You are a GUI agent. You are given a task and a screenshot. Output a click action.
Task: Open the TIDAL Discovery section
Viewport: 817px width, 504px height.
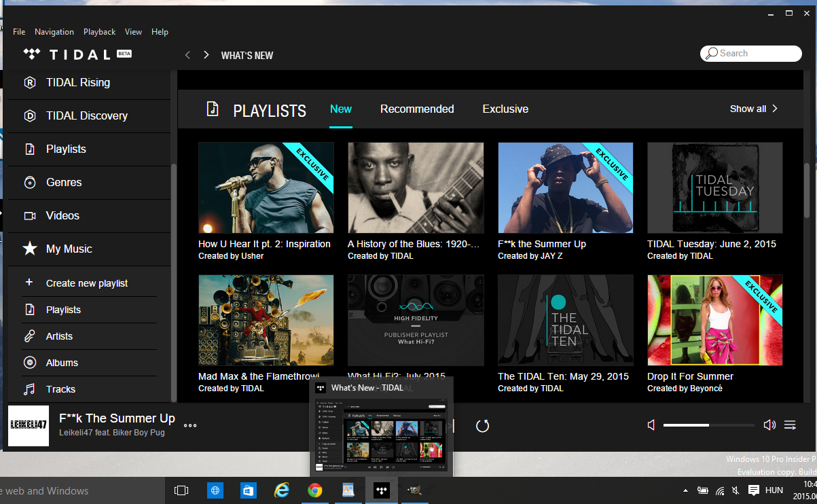point(86,116)
